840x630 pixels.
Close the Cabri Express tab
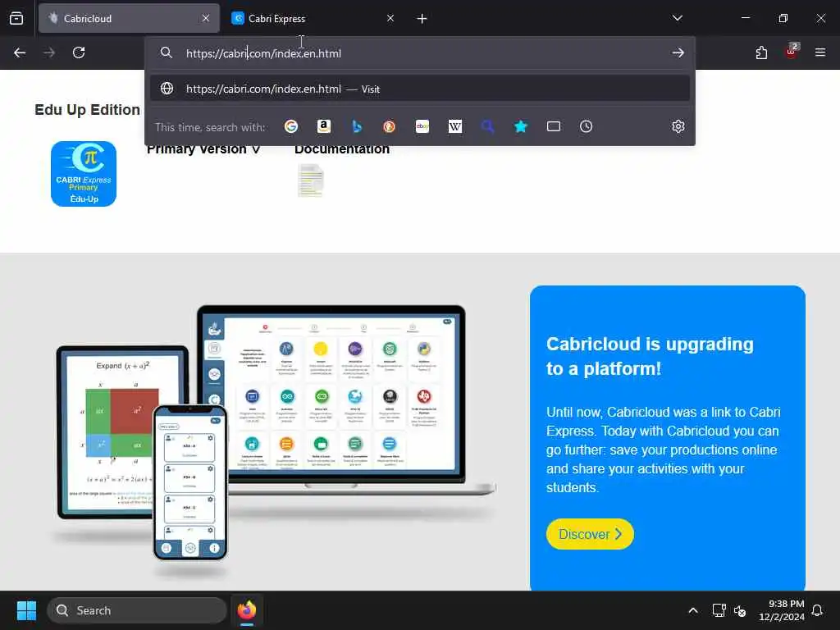click(390, 18)
